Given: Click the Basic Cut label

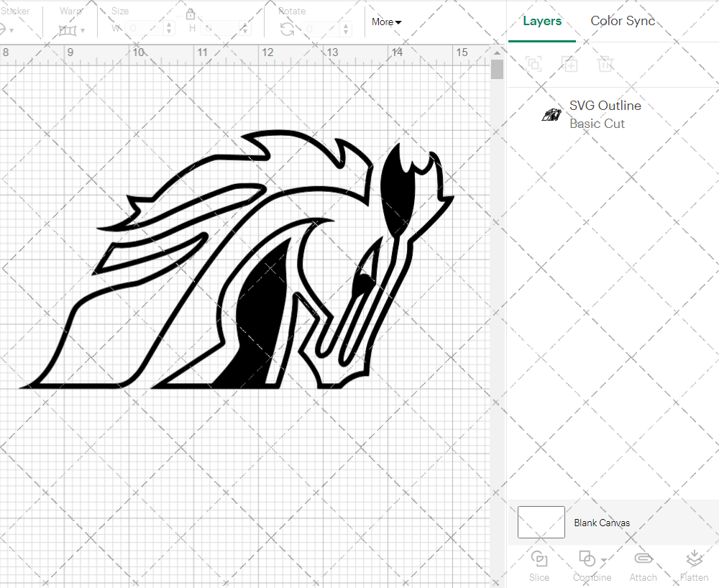Looking at the screenshot, I should click(597, 123).
